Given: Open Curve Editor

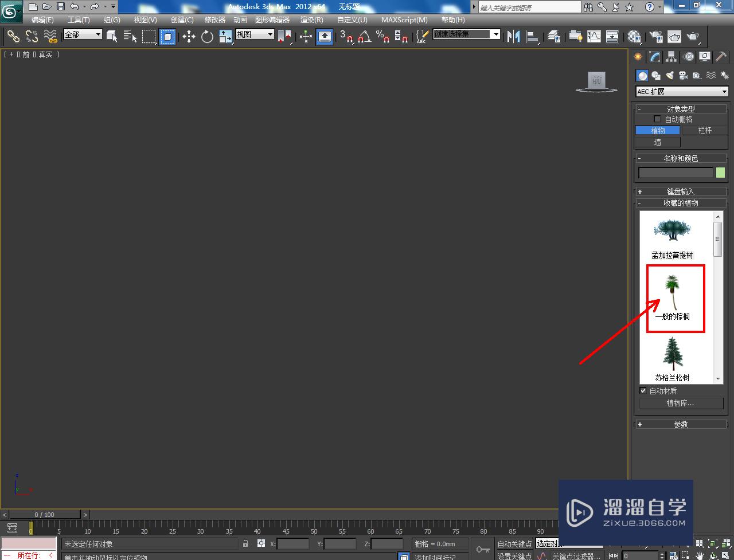Looking at the screenshot, I should [594, 37].
